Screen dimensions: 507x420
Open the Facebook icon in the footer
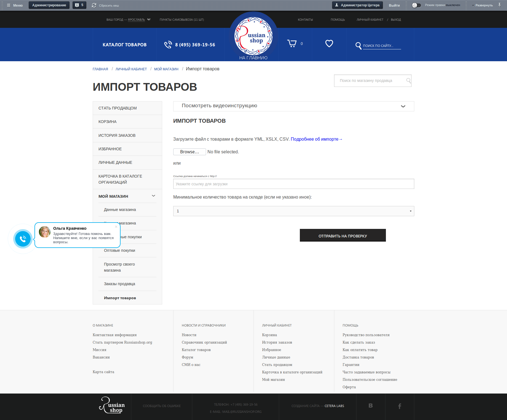(x=399, y=406)
